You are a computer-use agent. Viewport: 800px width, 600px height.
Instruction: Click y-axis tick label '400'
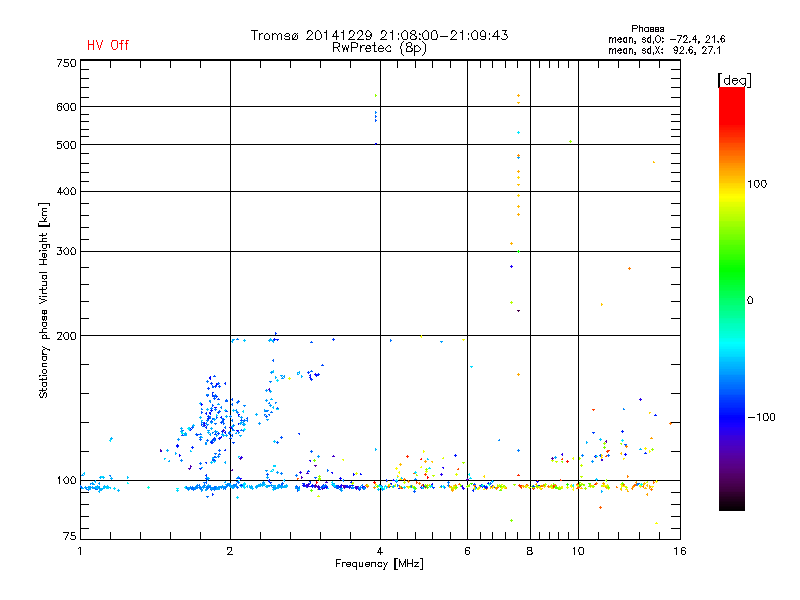click(x=66, y=191)
